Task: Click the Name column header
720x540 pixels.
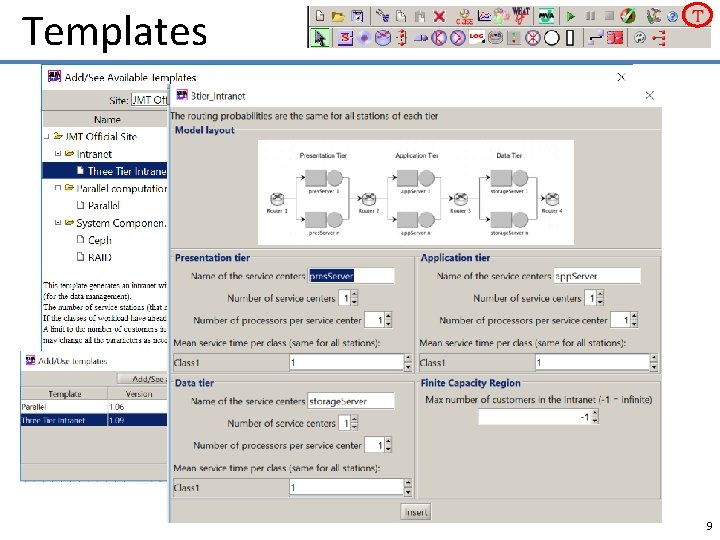Action: (106, 119)
